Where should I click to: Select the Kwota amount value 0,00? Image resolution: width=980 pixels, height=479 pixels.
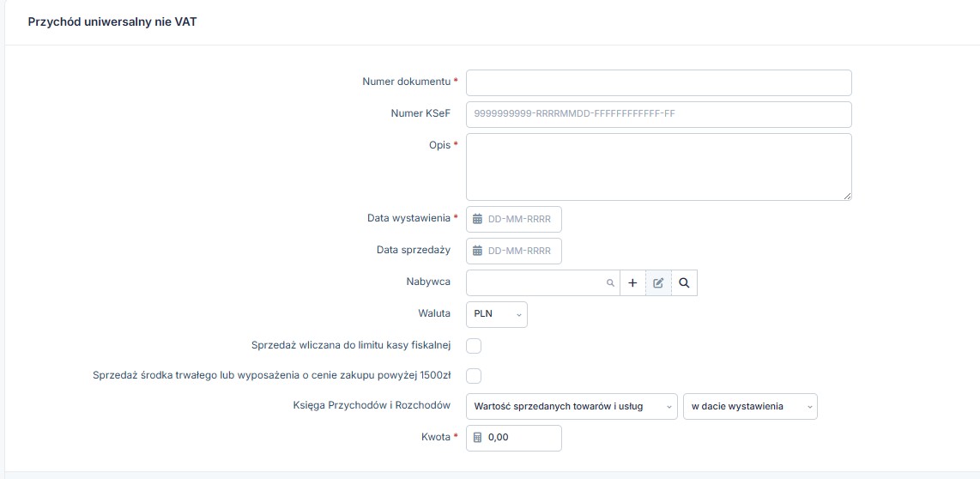(499, 438)
